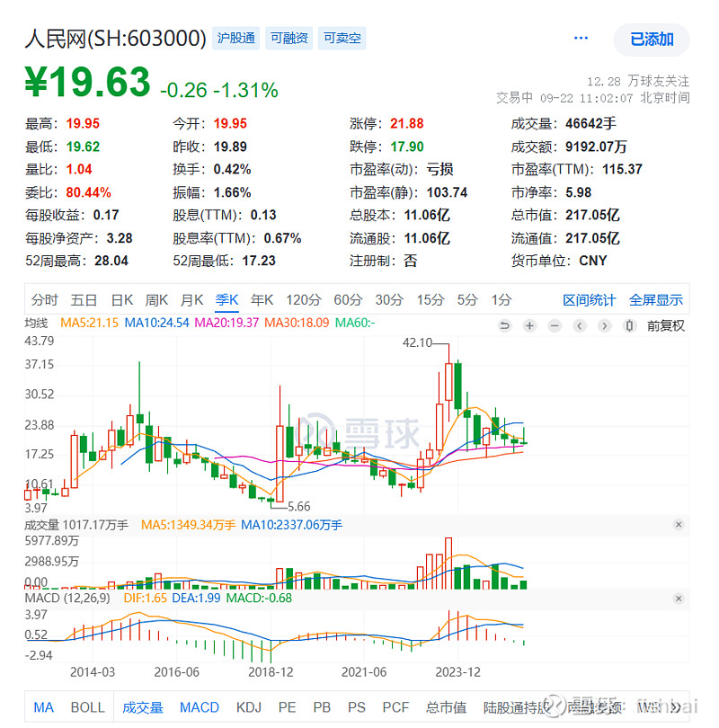Open the three-dot more options menu
Viewport: 719px width, 728px height.
tap(581, 38)
